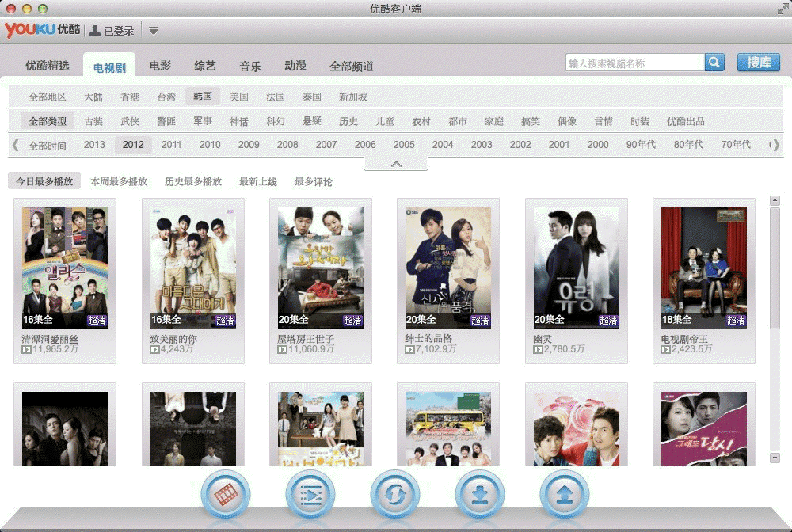Click the logged-in user account icon
The width and height of the screenshot is (792, 532).
coord(95,29)
